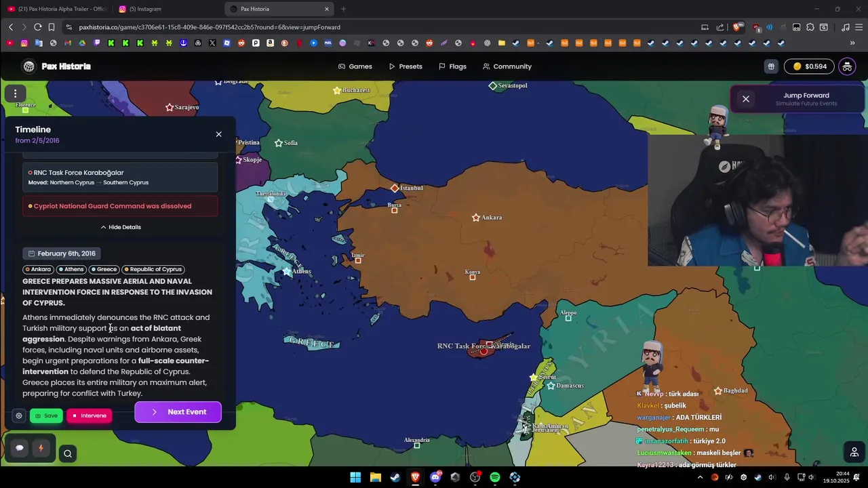
Task: Click the RNC Task Force Karaboğalar entry
Action: pyautogui.click(x=120, y=177)
